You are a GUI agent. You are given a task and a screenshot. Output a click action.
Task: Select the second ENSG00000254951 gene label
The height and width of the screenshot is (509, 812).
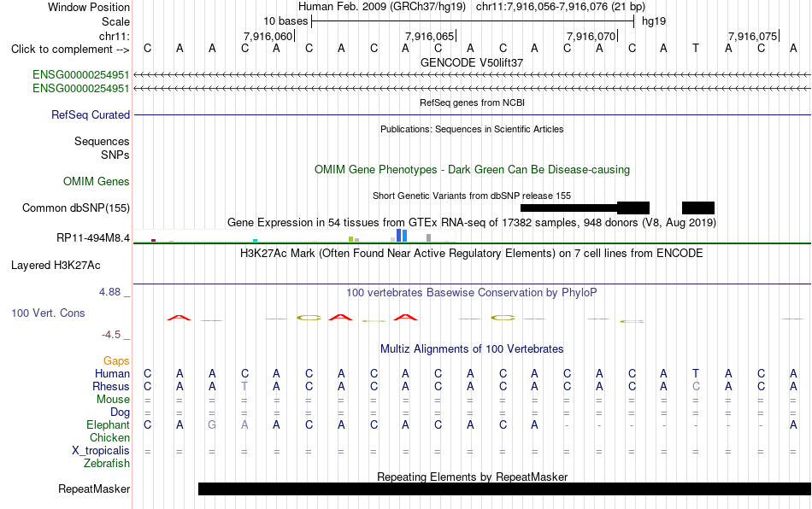[81, 89]
